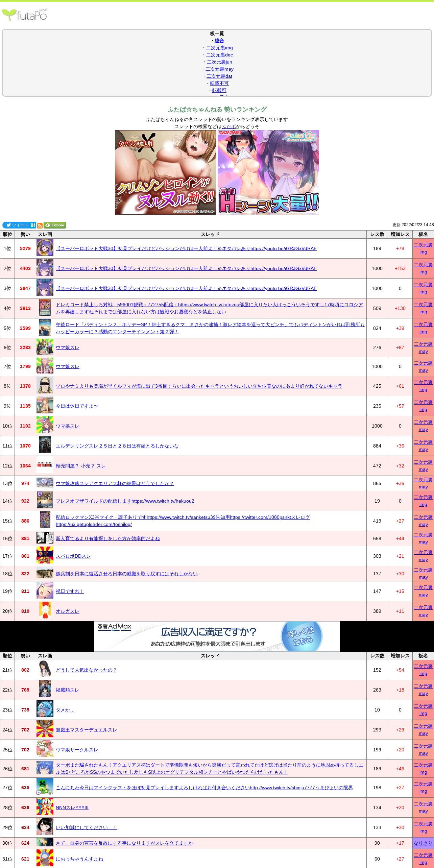The image size is (434, 868).
Task: Open the さて、自身の宣言を反故にする thread
Action: coord(124,843)
